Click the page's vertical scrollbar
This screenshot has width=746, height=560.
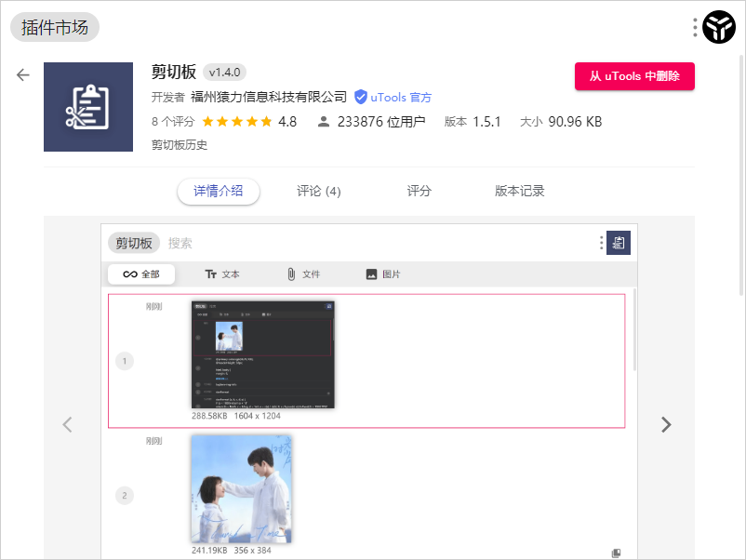click(x=741, y=175)
